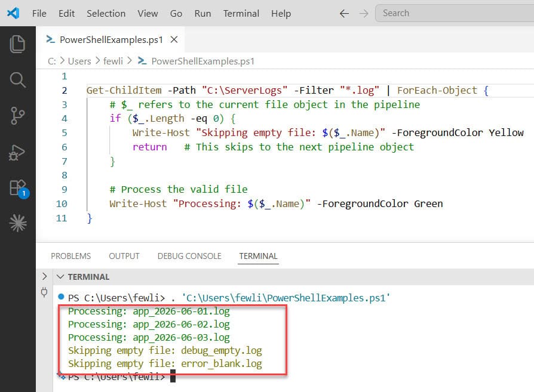This screenshot has height=392, width=534.
Task: Click the PowerShell icon in the breadcrumb
Action: coord(142,61)
